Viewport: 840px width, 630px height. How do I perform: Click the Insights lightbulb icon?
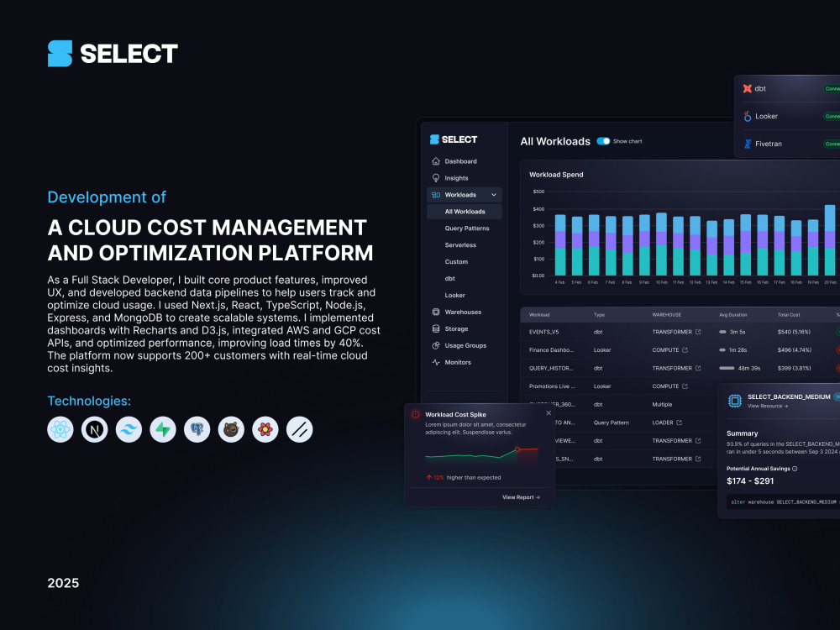[x=436, y=178]
